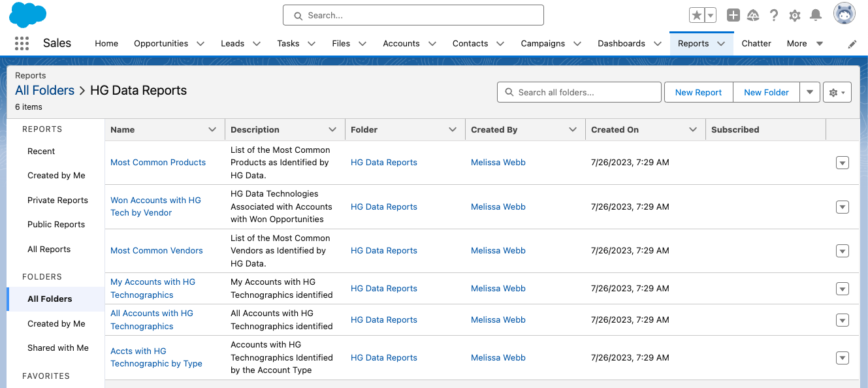868x388 pixels.
Task: Expand the Opportunities tab dropdown chevron
Action: click(201, 44)
